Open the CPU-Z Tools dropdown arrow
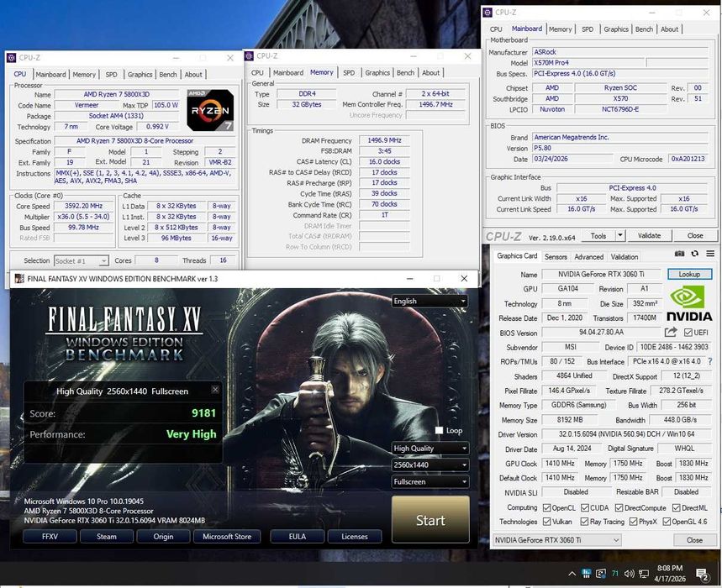722x588 pixels. (x=620, y=235)
